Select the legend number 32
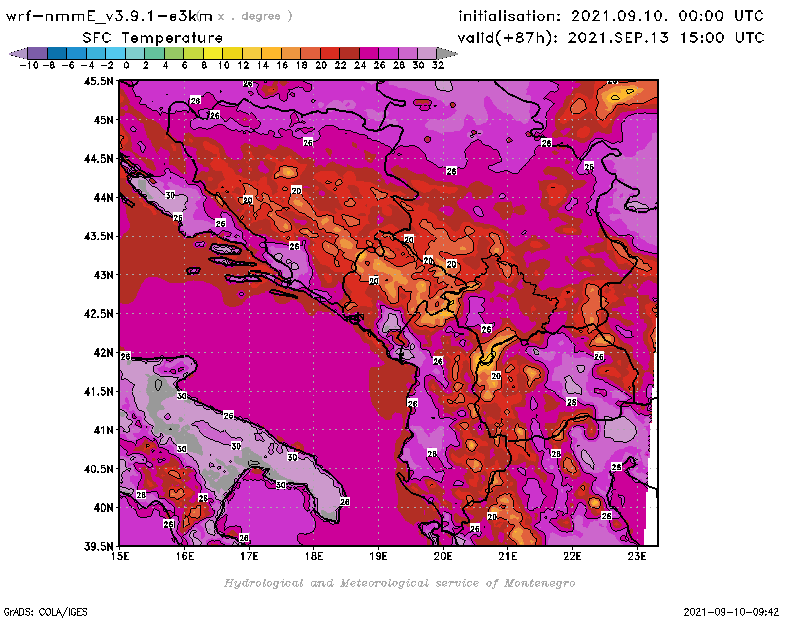 pyautogui.click(x=438, y=65)
